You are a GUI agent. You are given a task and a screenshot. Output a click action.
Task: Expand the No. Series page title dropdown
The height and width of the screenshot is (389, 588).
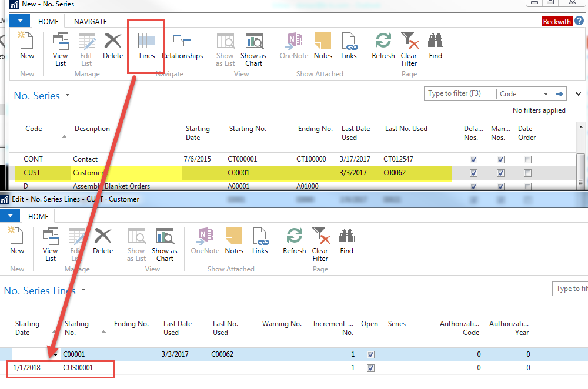pos(67,96)
